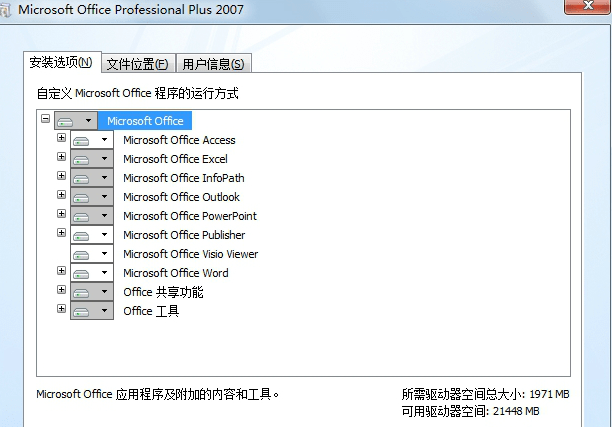Select the 安装选项 tab

pos(61,62)
